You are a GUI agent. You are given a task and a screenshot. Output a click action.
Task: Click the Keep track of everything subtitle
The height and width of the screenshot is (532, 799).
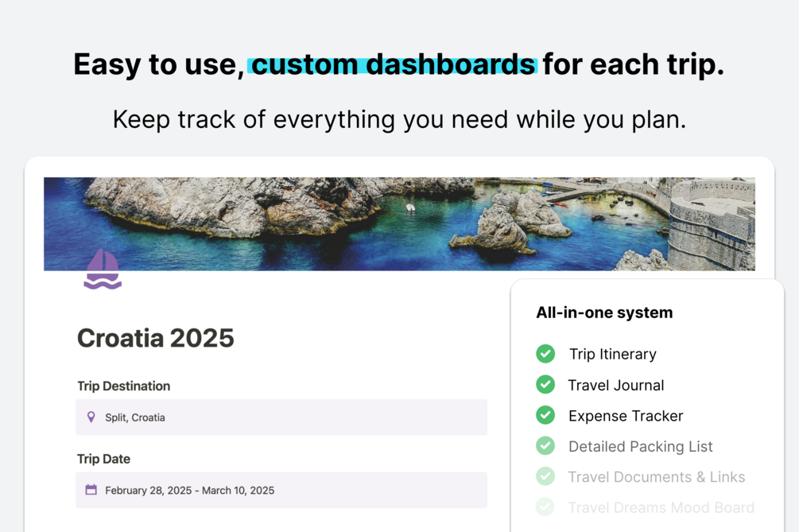point(399,120)
